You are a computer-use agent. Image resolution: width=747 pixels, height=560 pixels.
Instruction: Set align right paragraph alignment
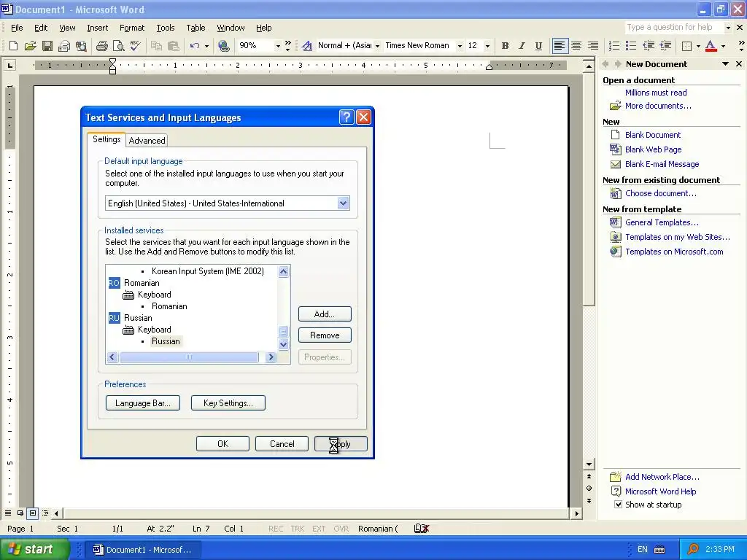click(593, 46)
